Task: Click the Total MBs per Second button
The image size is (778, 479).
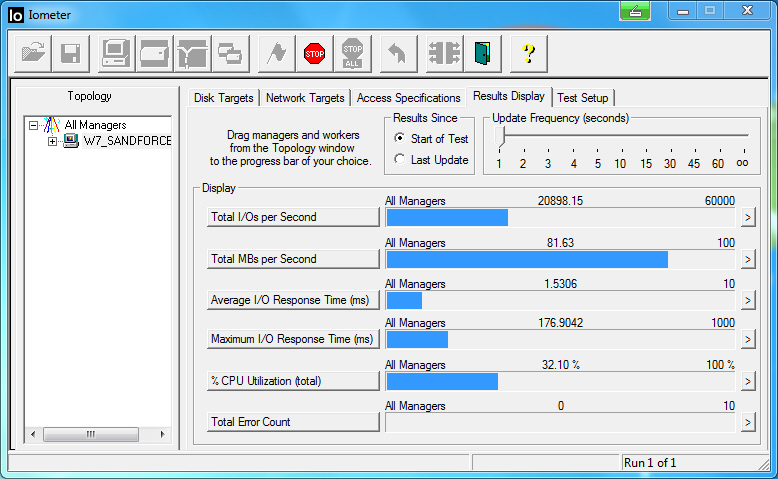Action: click(293, 259)
